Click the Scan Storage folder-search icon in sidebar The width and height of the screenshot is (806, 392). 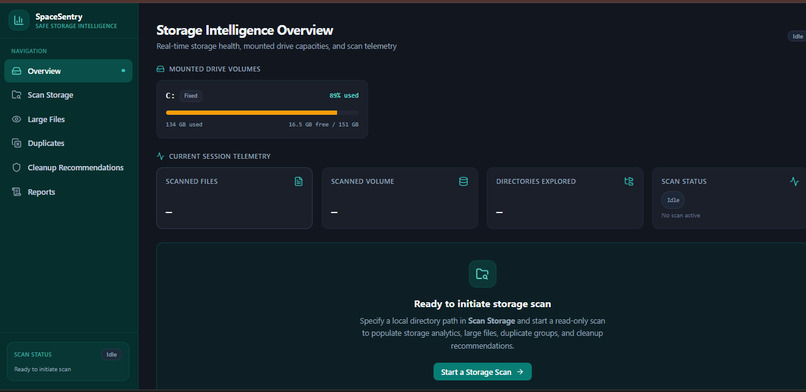tap(16, 95)
